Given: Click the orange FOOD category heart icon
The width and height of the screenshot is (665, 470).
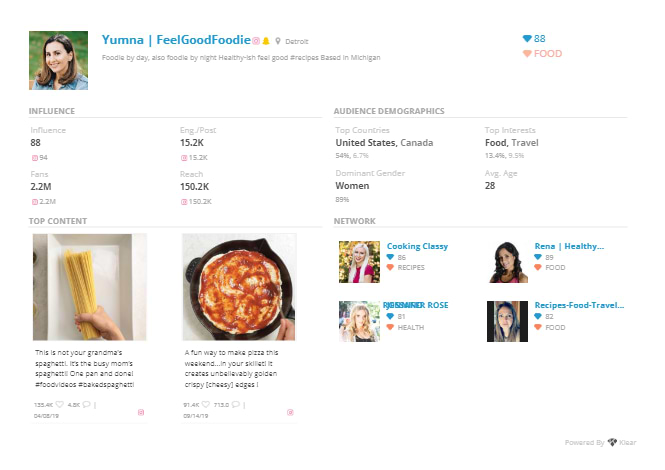Looking at the screenshot, I should (527, 53).
